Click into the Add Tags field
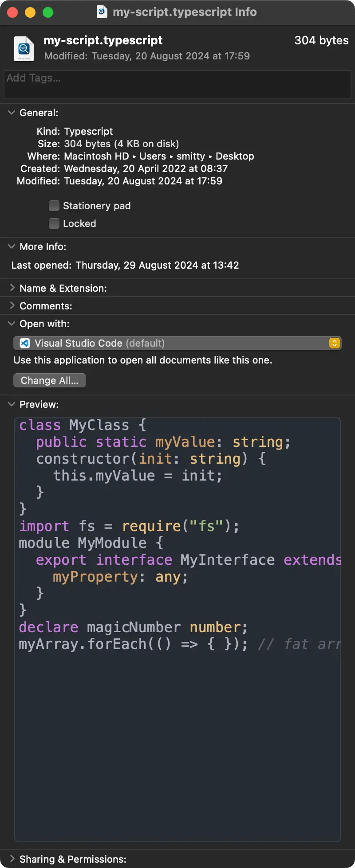The image size is (355, 868). [177, 84]
